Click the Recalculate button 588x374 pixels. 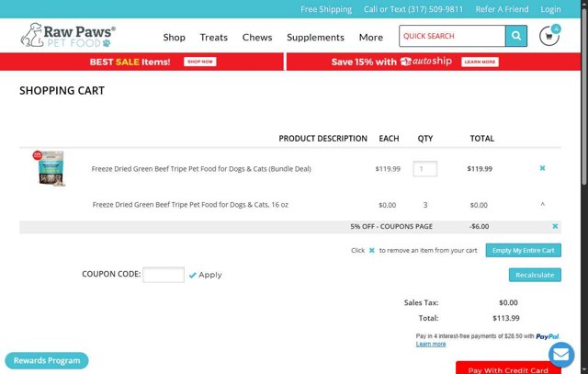point(535,275)
